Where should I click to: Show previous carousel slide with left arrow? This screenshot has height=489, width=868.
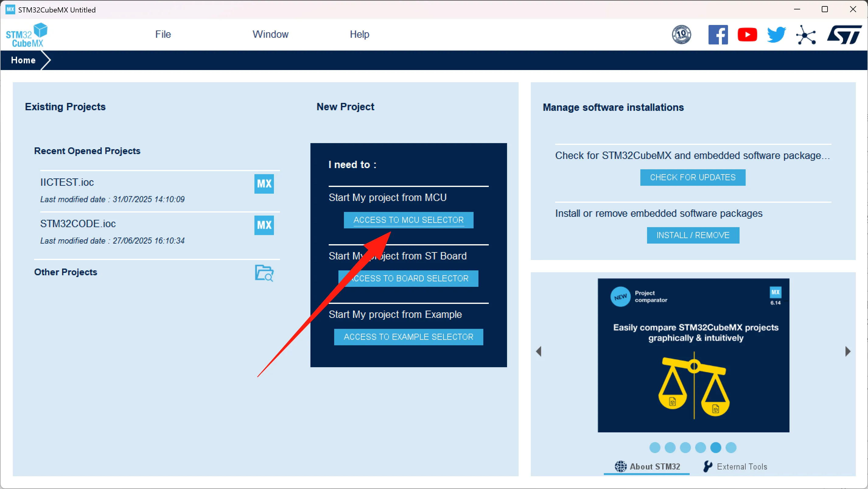pyautogui.click(x=539, y=351)
